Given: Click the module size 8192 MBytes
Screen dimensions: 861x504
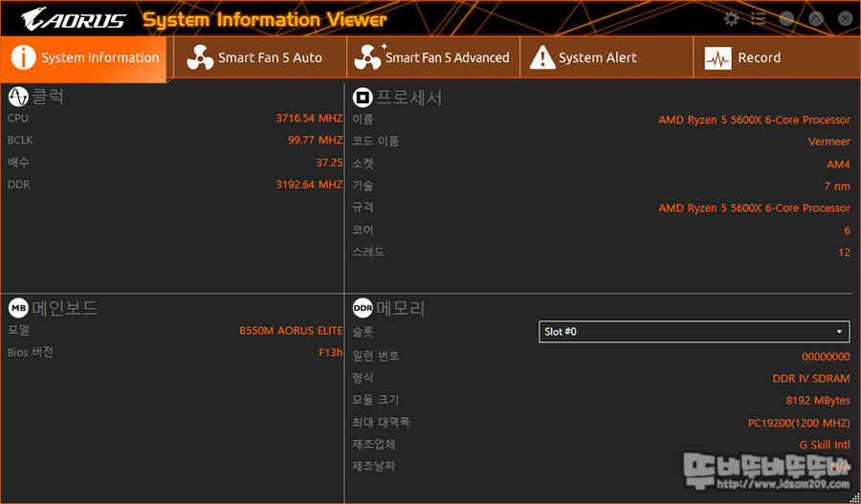Looking at the screenshot, I should [x=818, y=401].
